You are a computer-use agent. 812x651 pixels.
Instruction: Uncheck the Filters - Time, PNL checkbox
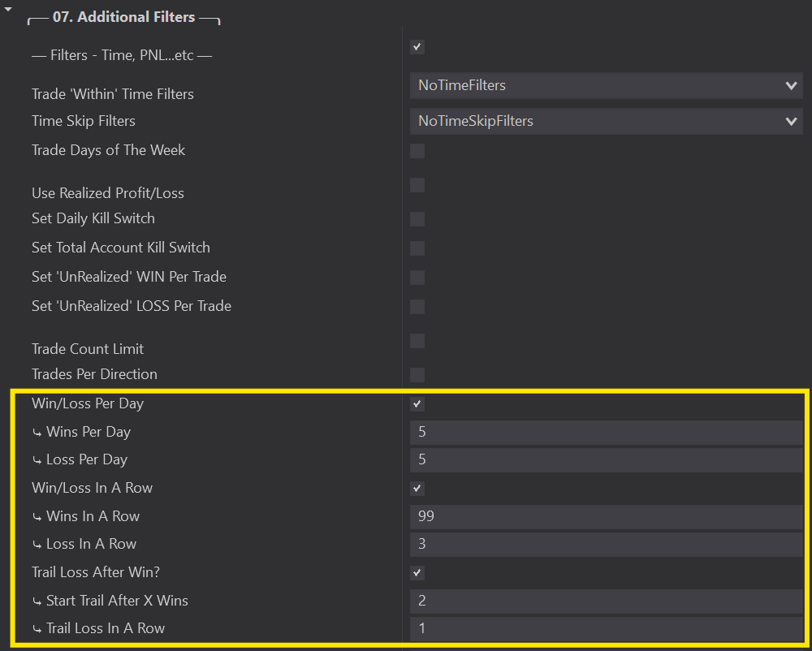pos(417,47)
